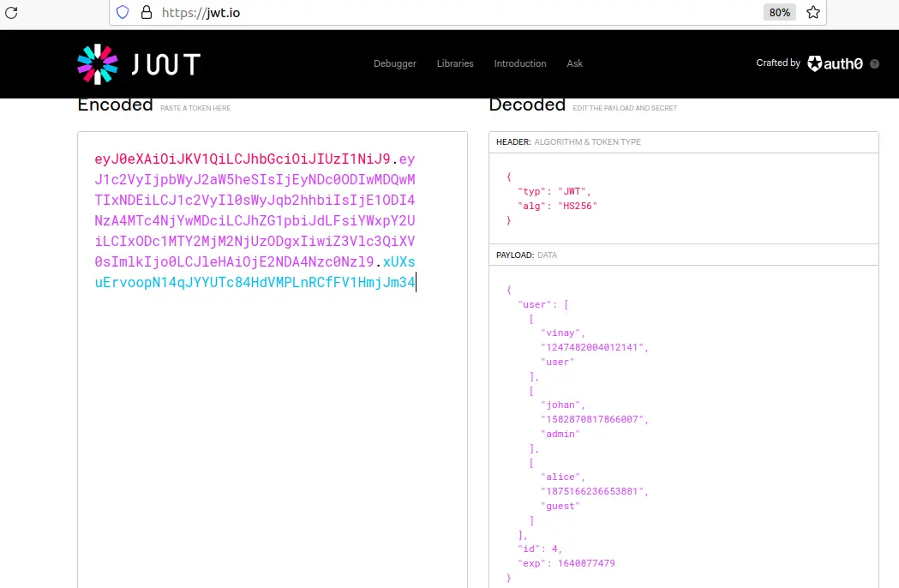
Task: Open the tracking protection shield icon
Action: [x=123, y=13]
